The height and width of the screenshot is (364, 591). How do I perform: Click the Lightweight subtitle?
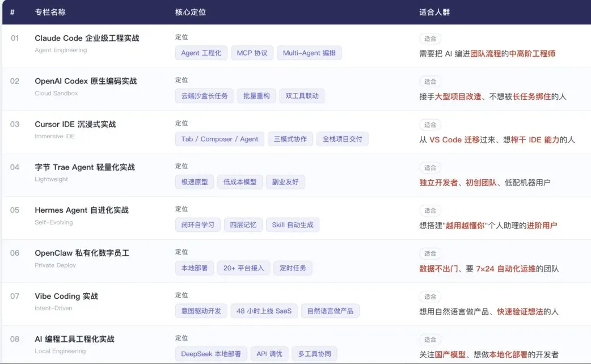click(51, 179)
